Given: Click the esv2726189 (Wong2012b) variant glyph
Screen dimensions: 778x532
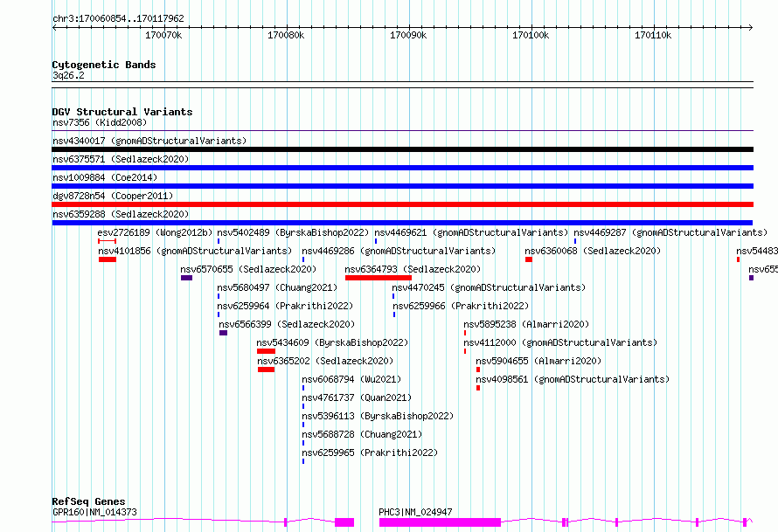Looking at the screenshot, I should [108, 241].
